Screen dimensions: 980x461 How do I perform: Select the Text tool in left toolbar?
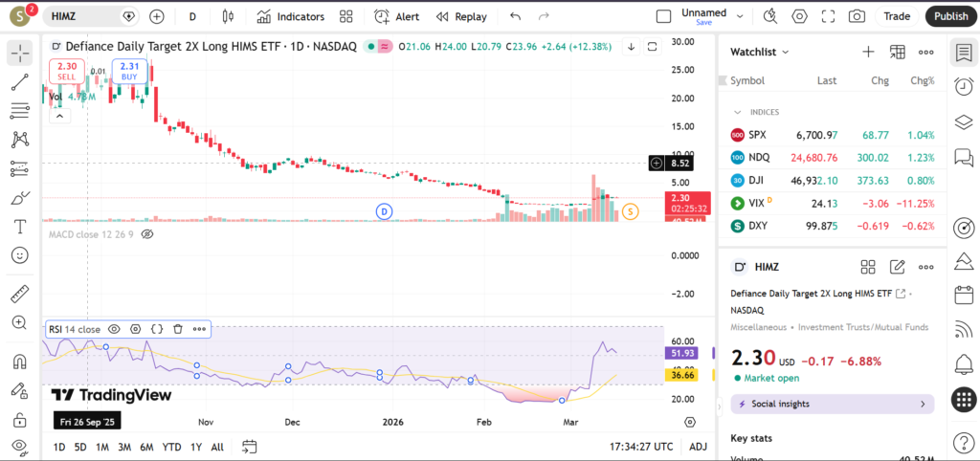(x=19, y=227)
